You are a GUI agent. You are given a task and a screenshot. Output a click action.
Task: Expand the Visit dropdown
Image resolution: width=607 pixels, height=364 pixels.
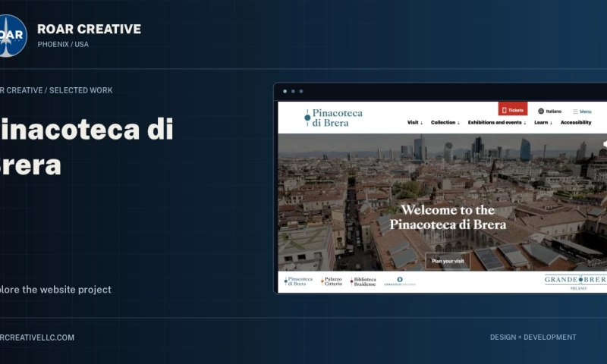pyautogui.click(x=414, y=123)
